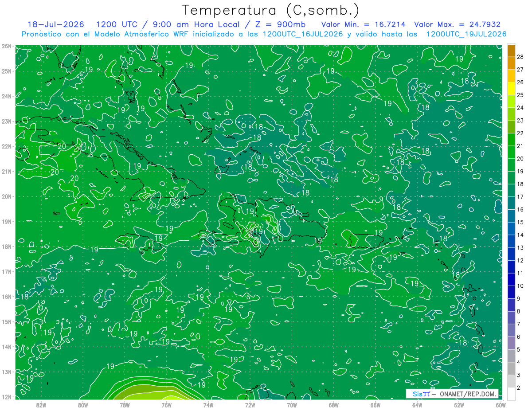Click the value 6 on the color scale
The width and height of the screenshot is (532, 411).
click(519, 337)
